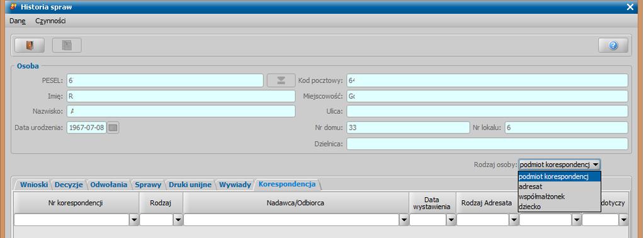Click the documents icon toolbar button
The height and width of the screenshot is (238, 644).
pyautogui.click(x=67, y=45)
